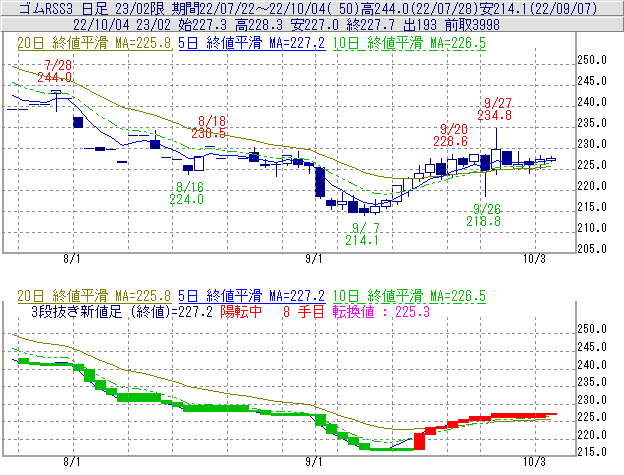This screenshot has width=624, height=475.
Task: Select the 5日 MA=227.2 legend in upper chart
Action: point(252,43)
